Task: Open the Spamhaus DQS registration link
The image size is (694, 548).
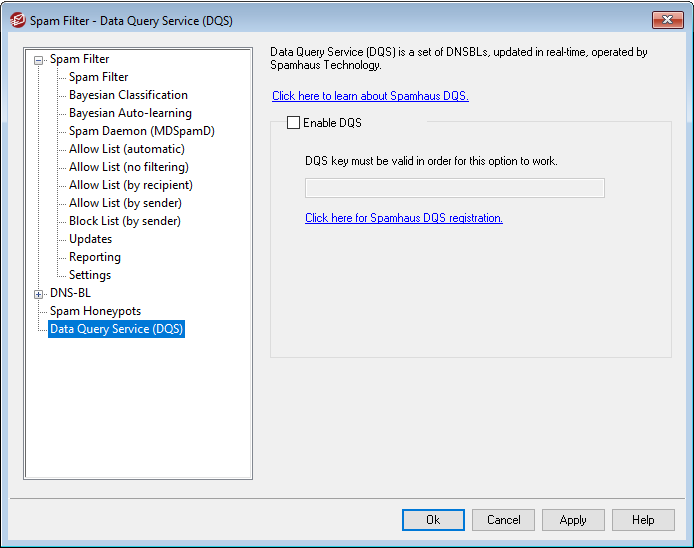Action: pyautogui.click(x=403, y=218)
